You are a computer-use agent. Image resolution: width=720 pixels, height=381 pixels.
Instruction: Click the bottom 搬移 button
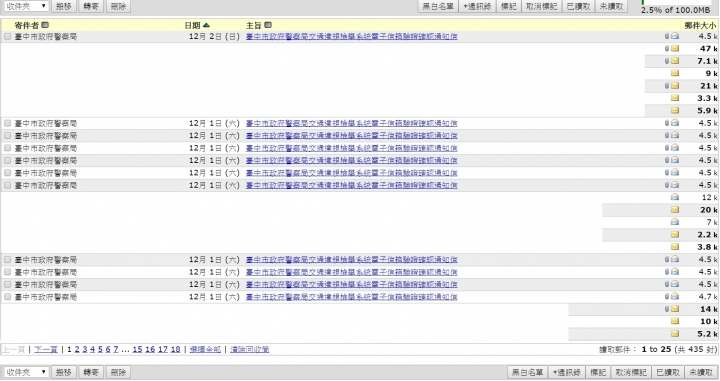click(x=63, y=372)
